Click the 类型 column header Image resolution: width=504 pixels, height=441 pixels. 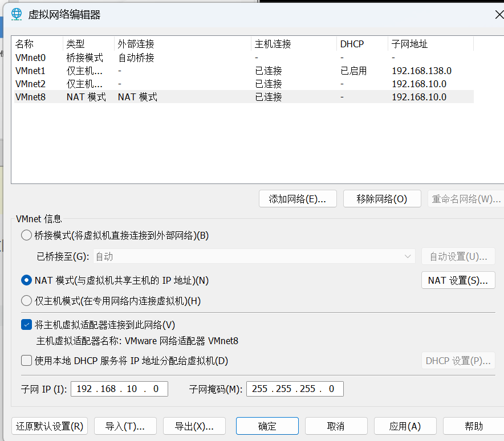pos(88,44)
